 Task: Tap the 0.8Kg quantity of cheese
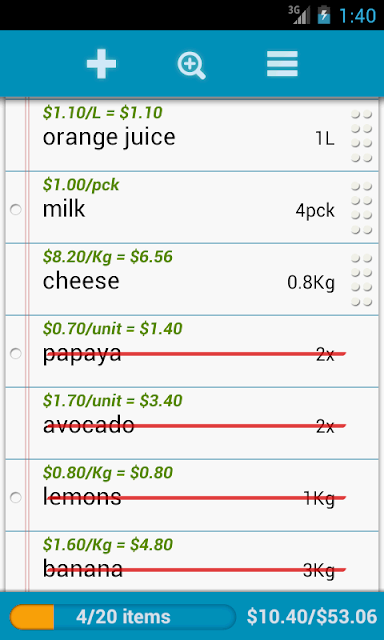[311, 283]
